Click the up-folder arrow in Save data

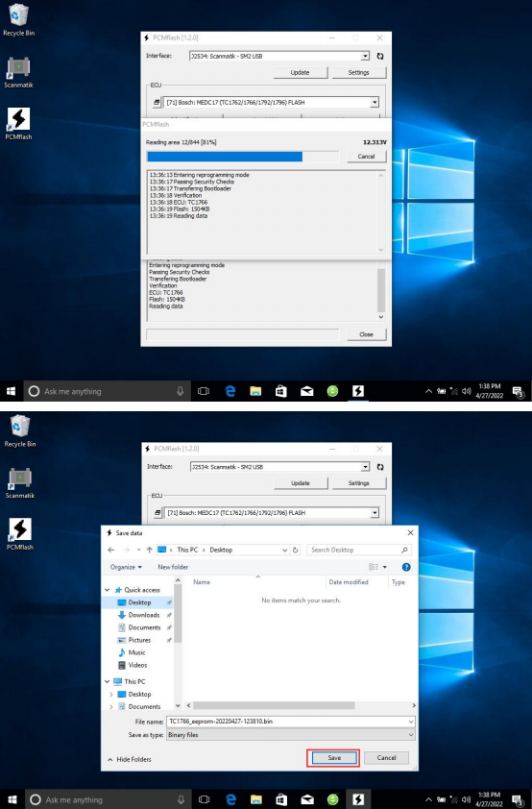[150, 550]
